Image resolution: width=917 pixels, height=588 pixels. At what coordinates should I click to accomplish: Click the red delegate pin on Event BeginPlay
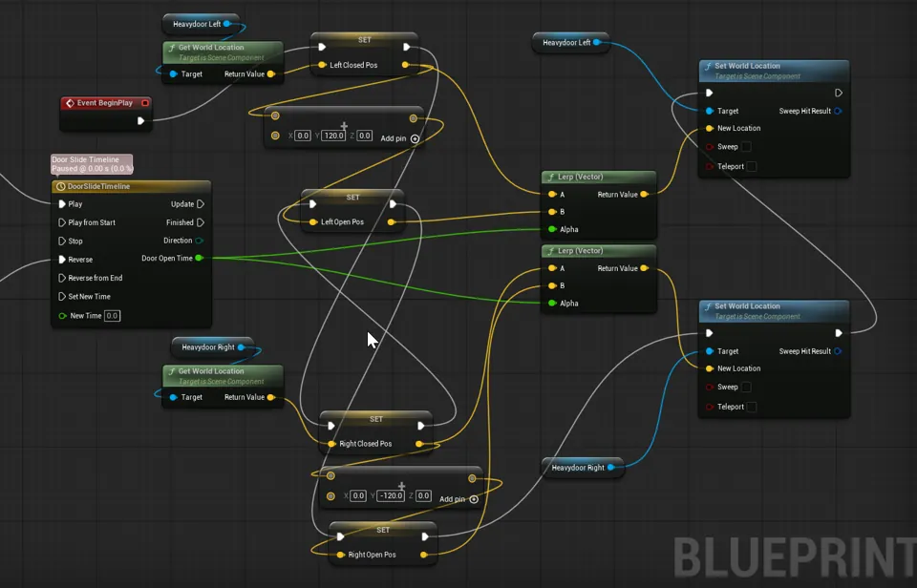click(145, 103)
